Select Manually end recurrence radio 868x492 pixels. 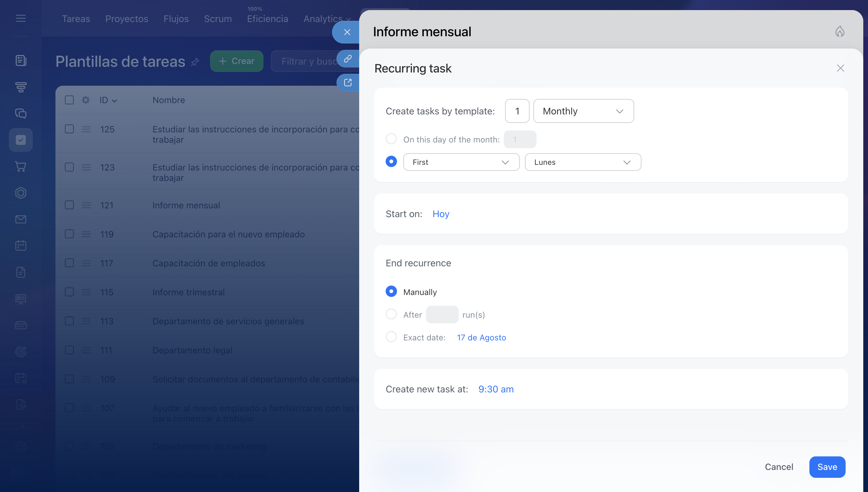(391, 291)
